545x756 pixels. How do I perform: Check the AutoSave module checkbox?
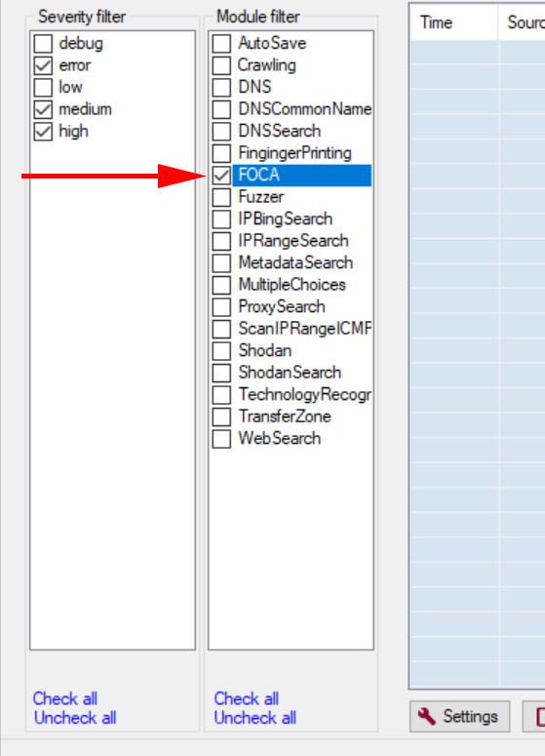(221, 43)
